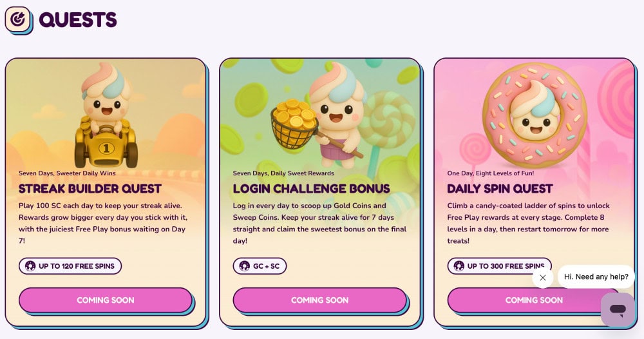Open the Login Challenge Bonus title

pyautogui.click(x=311, y=189)
